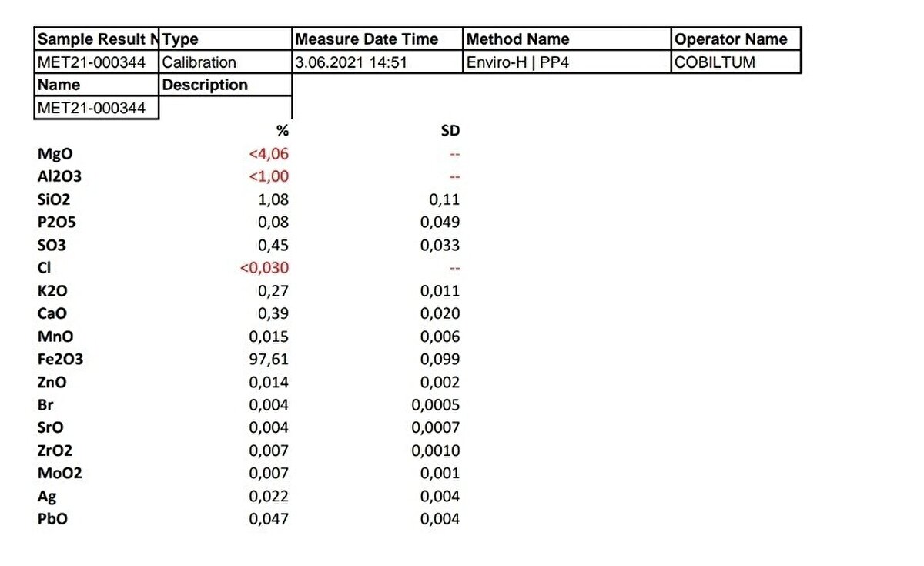Image resolution: width=924 pixels, height=566 pixels.
Task: Select the red <0,030 Cl value
Action: 264,268
